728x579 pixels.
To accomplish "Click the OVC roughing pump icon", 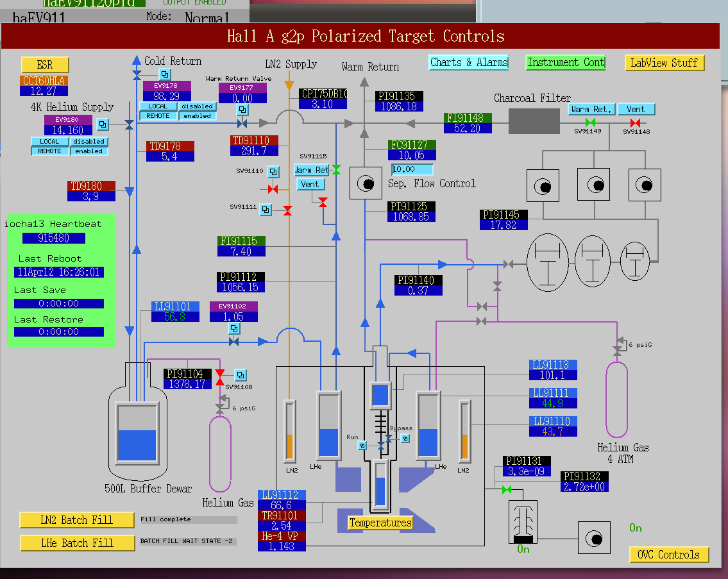I will [x=594, y=538].
